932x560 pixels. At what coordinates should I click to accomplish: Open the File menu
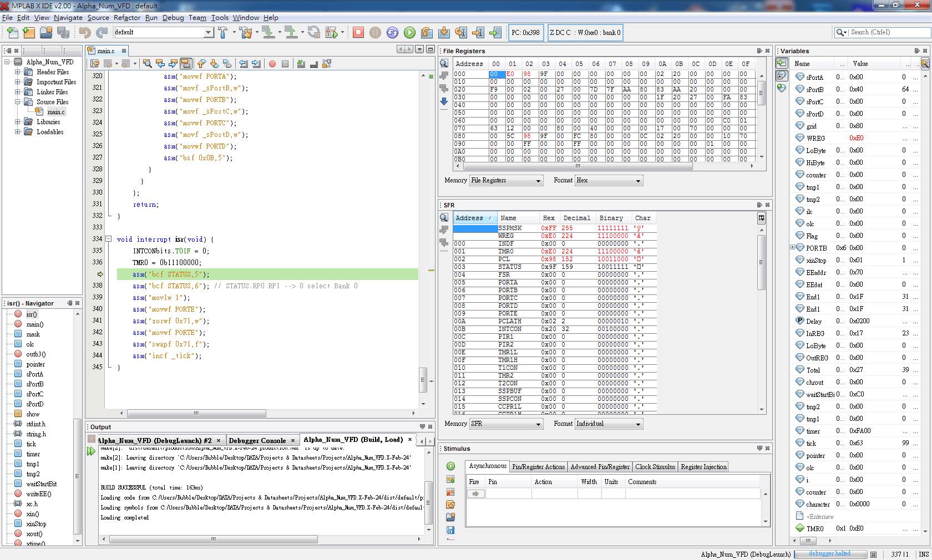pos(7,18)
